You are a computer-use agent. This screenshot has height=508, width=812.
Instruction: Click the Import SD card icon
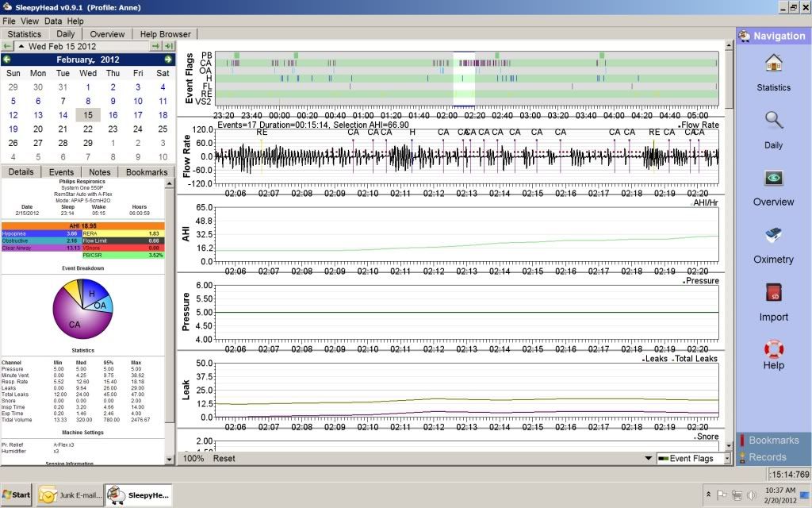pyautogui.click(x=774, y=293)
